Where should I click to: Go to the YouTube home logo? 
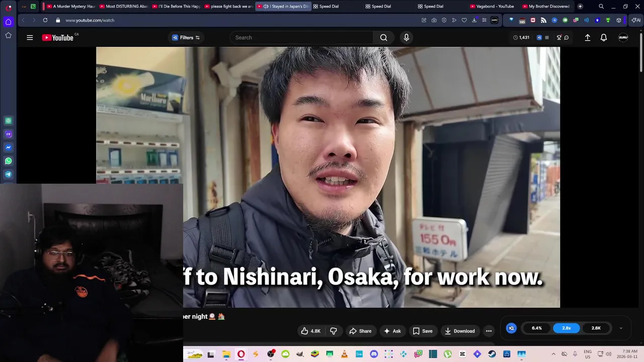[58, 38]
